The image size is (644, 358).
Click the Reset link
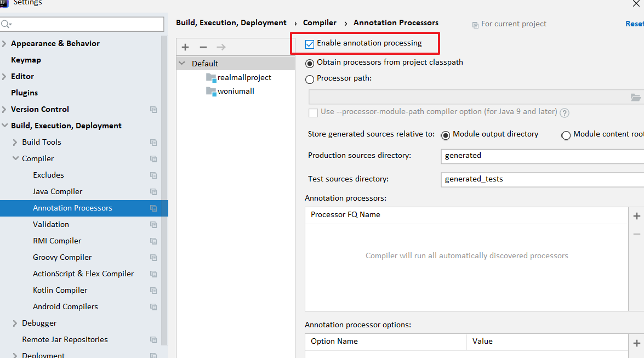click(x=635, y=24)
